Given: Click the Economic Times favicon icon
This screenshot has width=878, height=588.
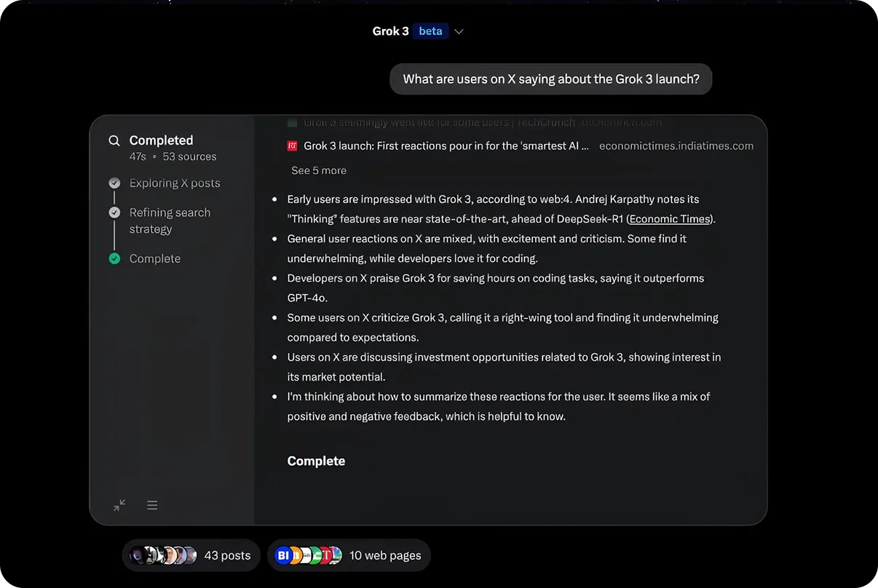Looking at the screenshot, I should 293,146.
